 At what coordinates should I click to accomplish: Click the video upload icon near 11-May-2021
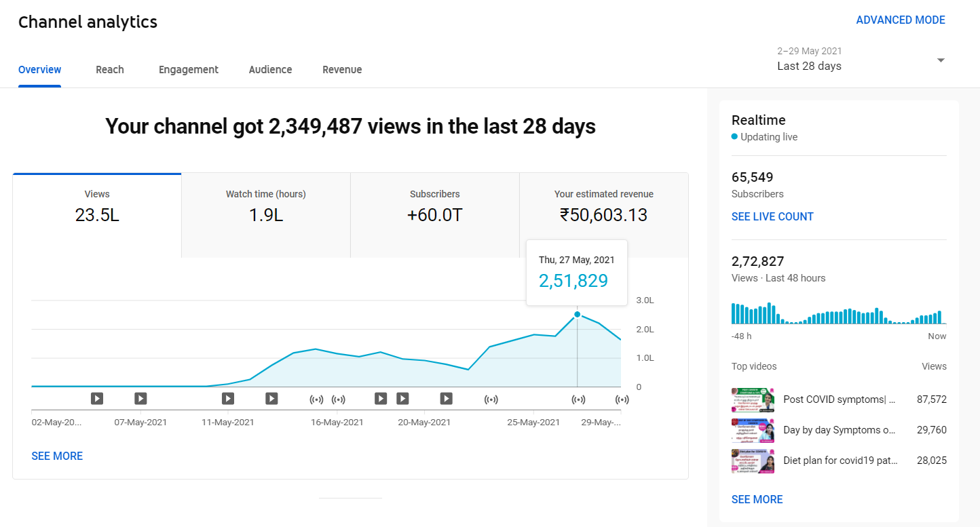(x=227, y=398)
